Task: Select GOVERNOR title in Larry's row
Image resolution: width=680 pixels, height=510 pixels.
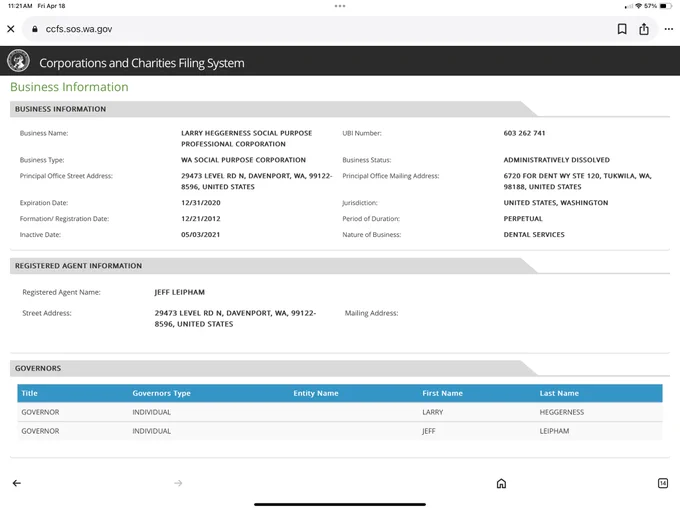Action: pyautogui.click(x=40, y=412)
